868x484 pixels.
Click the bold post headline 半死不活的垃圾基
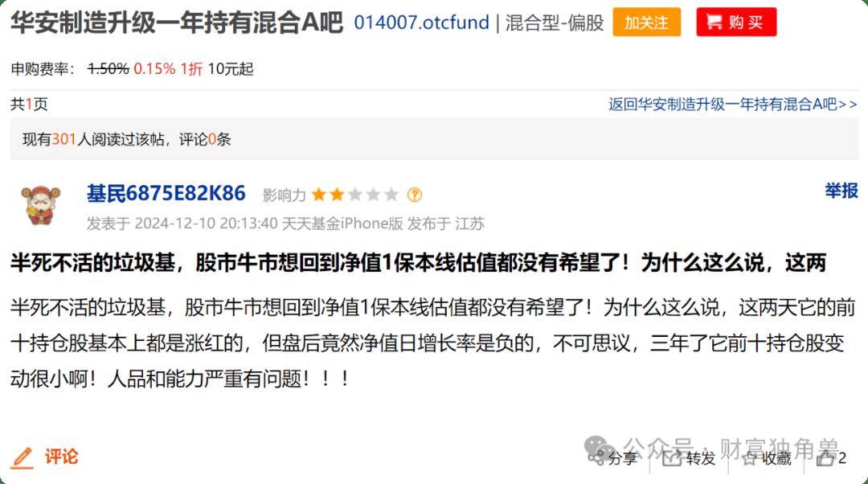[418, 262]
